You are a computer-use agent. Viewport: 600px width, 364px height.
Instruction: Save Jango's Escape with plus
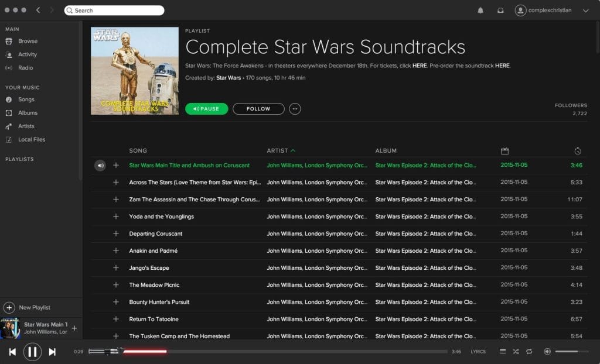pos(116,267)
